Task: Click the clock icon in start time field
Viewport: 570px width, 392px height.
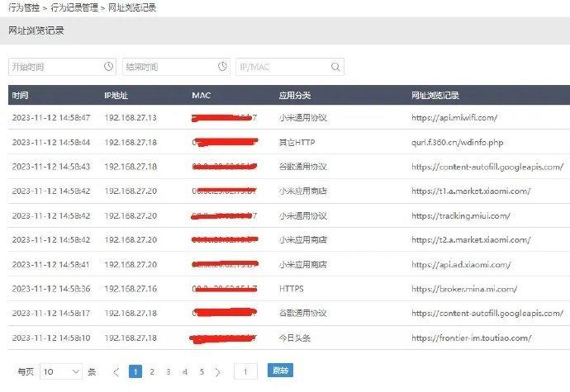Action: click(108, 67)
